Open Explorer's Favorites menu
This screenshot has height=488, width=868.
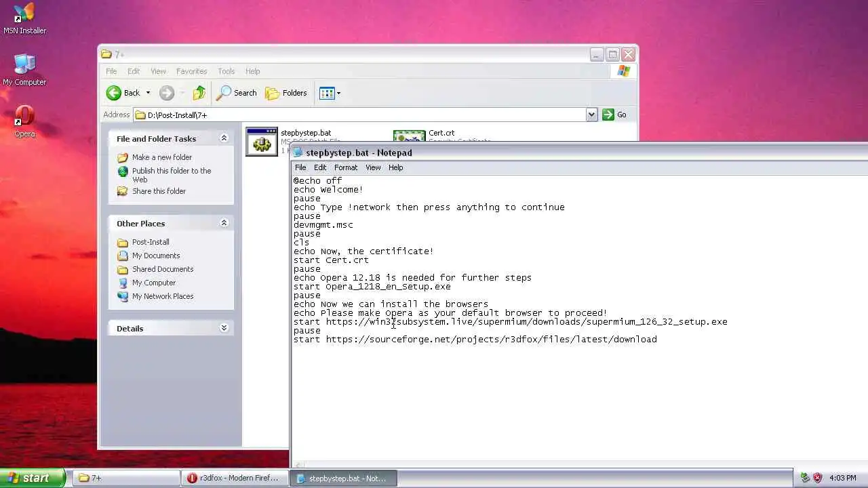(192, 71)
